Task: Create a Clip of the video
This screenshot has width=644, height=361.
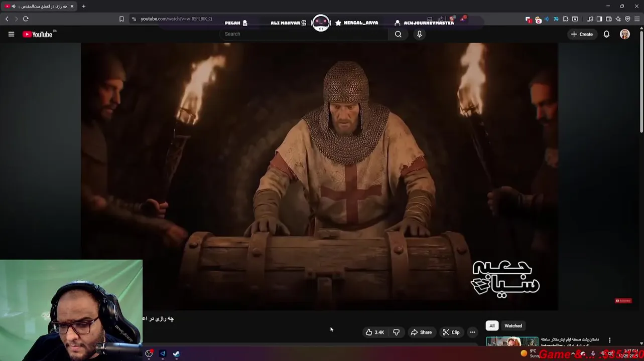Action: tap(451, 332)
